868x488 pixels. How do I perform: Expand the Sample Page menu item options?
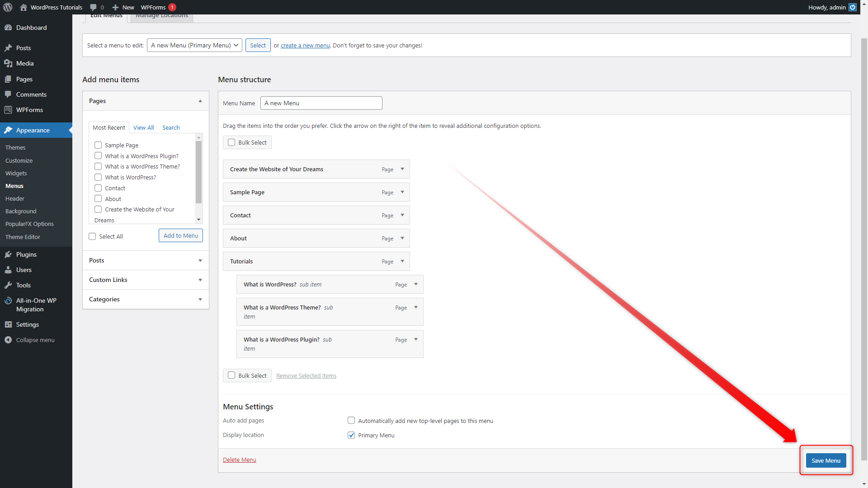pos(402,192)
